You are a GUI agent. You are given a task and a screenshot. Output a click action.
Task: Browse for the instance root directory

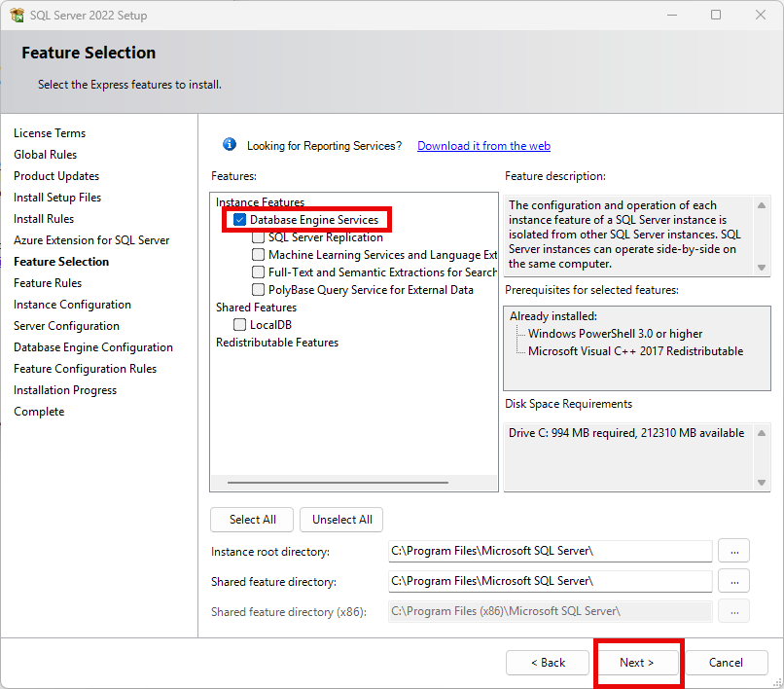[x=734, y=551]
